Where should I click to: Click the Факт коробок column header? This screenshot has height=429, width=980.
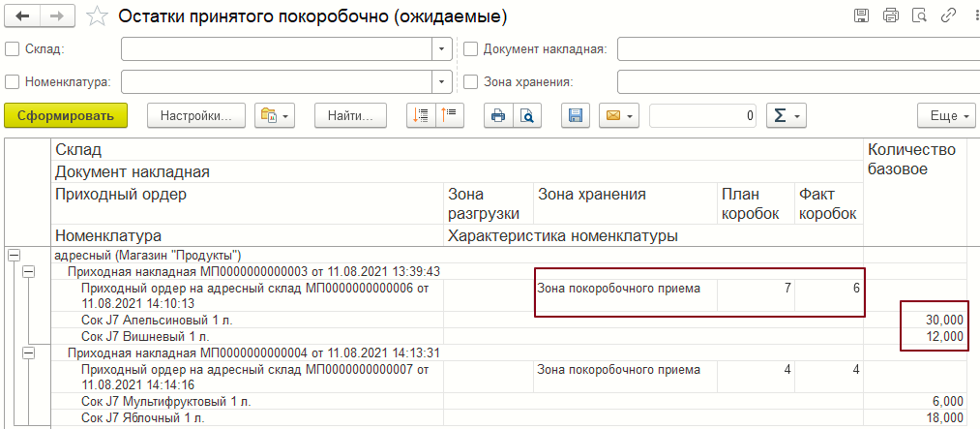[x=829, y=204]
